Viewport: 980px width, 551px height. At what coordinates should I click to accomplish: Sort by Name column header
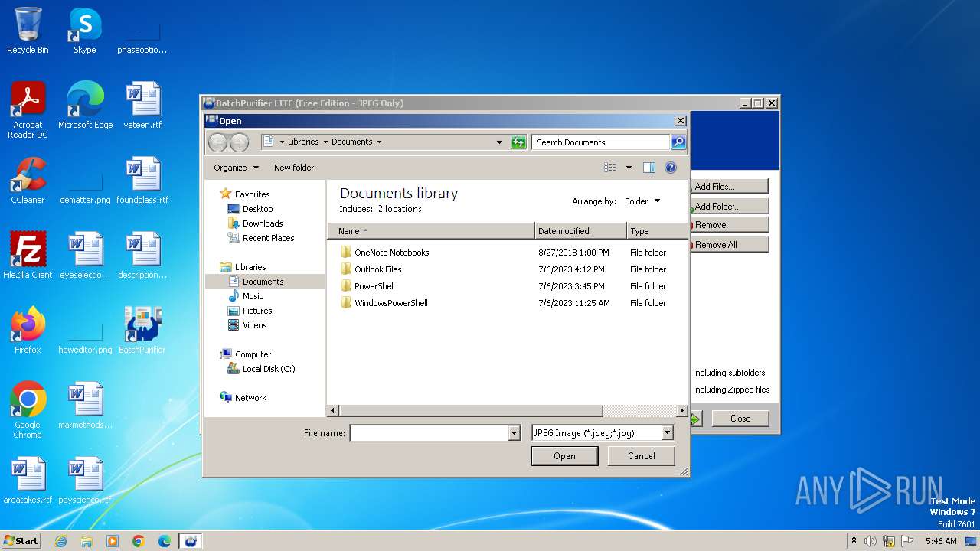[431, 231]
